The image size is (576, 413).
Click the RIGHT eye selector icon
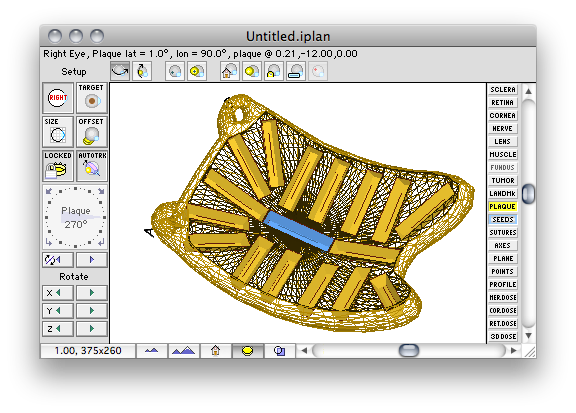pos(58,98)
